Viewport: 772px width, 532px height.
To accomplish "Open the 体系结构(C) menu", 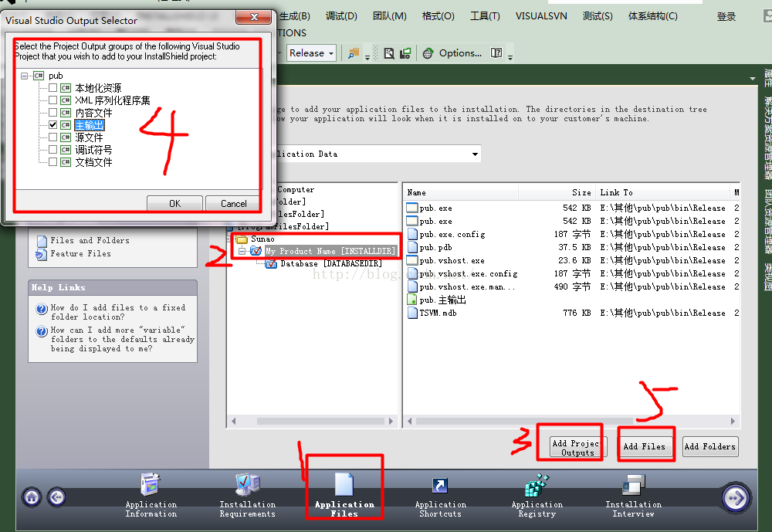I will [x=653, y=16].
